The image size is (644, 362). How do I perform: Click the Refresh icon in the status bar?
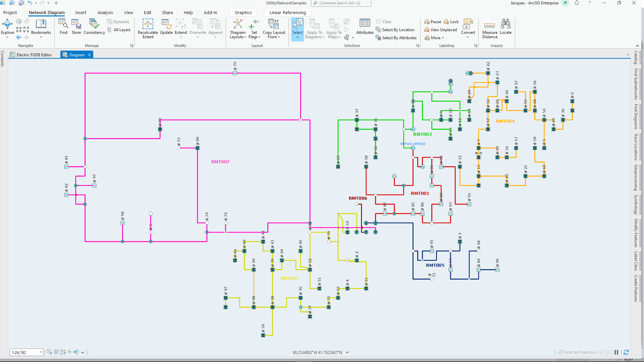pos(627,352)
